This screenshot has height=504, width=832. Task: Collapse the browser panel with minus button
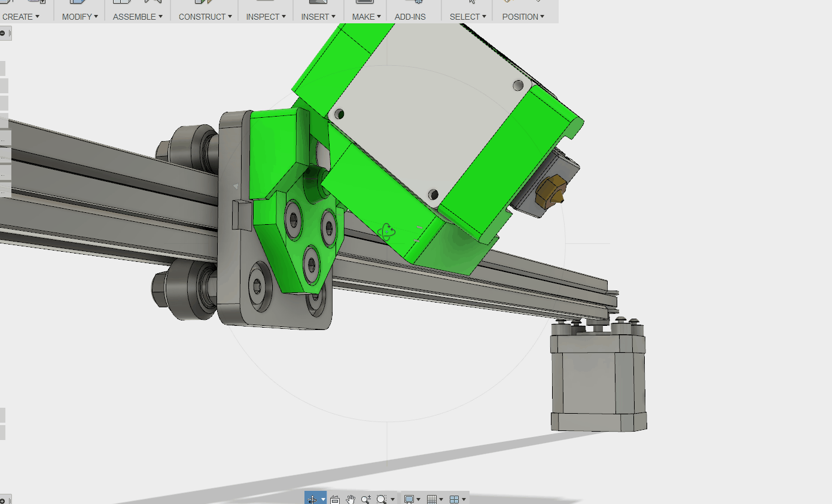coord(2,33)
